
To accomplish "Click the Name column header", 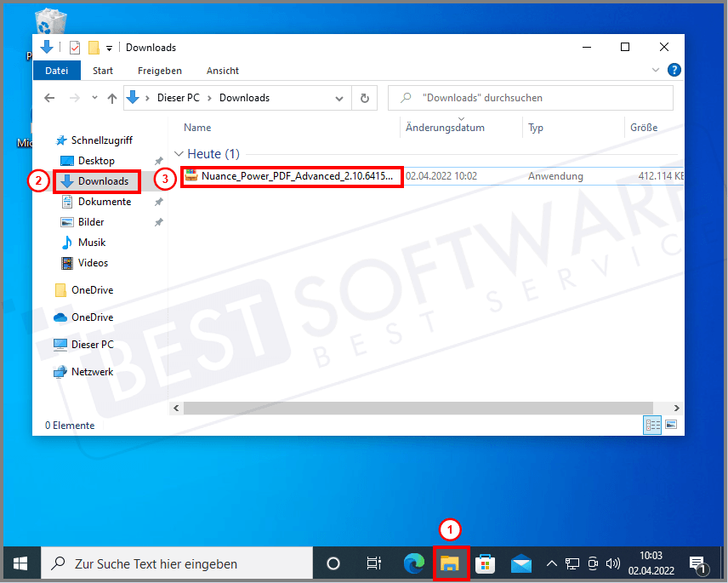I will coord(197,127).
